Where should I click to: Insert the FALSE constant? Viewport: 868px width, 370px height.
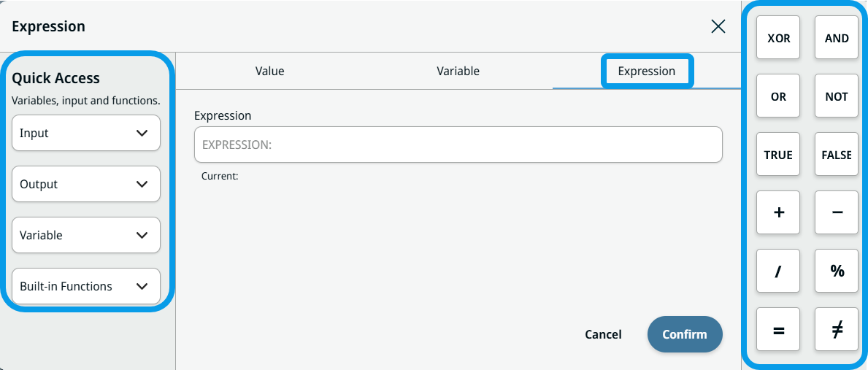837,155
